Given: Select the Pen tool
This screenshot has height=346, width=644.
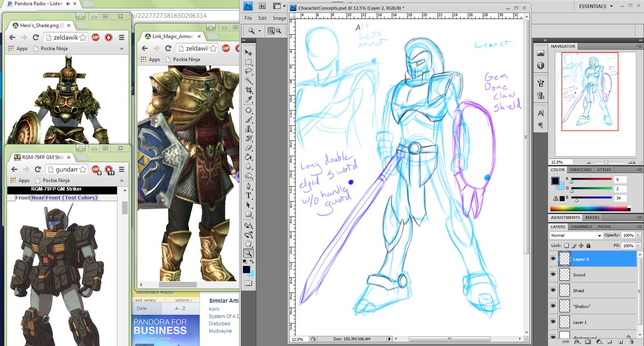Looking at the screenshot, I should (x=249, y=186).
